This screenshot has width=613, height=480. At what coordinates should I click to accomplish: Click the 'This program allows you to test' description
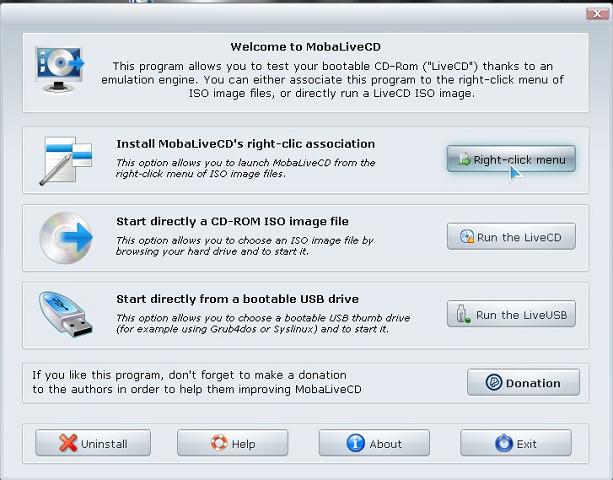point(332,80)
